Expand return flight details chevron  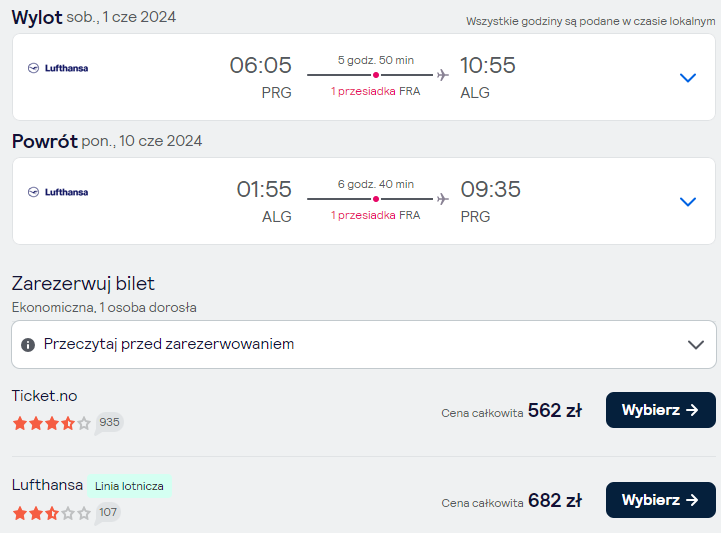click(x=688, y=201)
